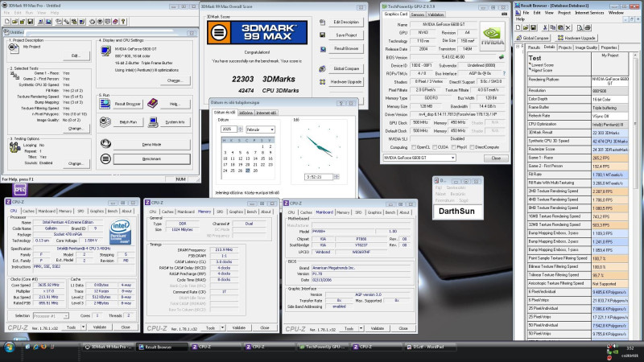The width and height of the screenshot is (644, 362).
Task: Select day 20 in the calendar
Action: (248, 165)
